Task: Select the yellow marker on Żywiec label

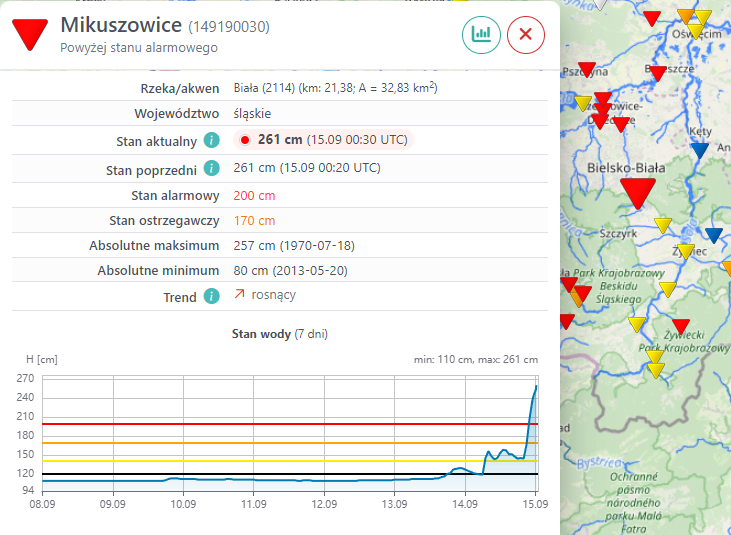Action: [685, 252]
